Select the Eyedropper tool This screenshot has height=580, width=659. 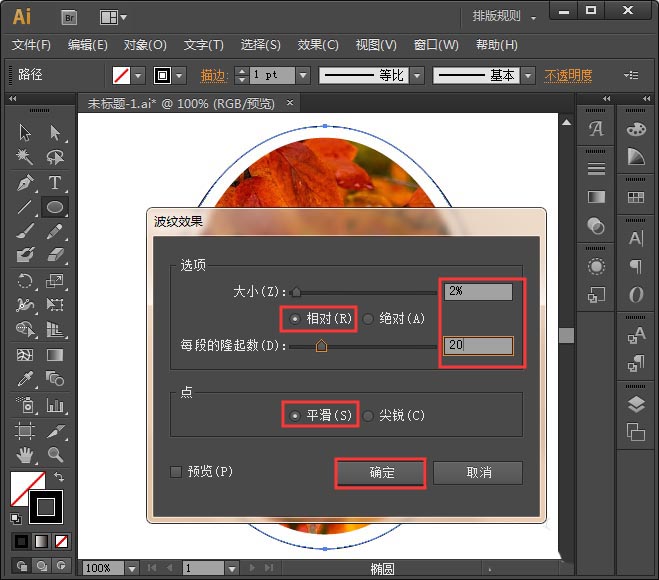(25, 379)
